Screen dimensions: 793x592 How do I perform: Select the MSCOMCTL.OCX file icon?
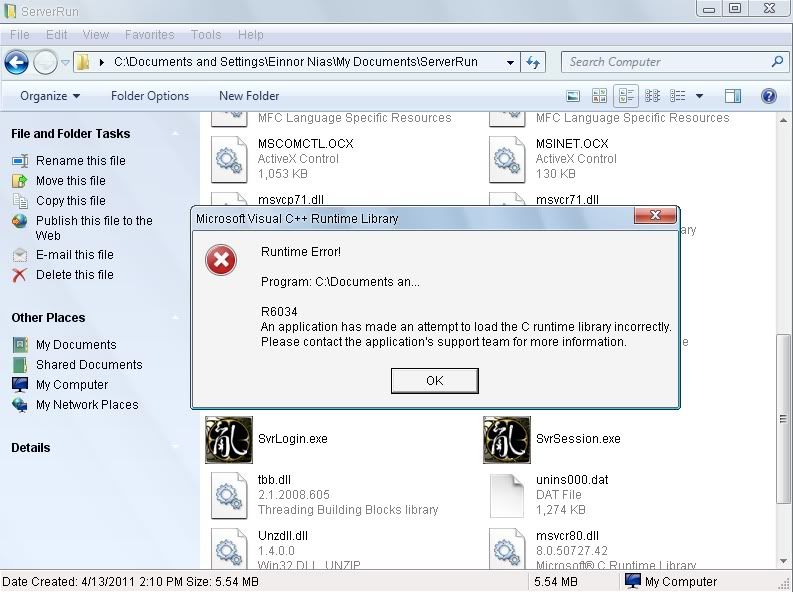(229, 158)
